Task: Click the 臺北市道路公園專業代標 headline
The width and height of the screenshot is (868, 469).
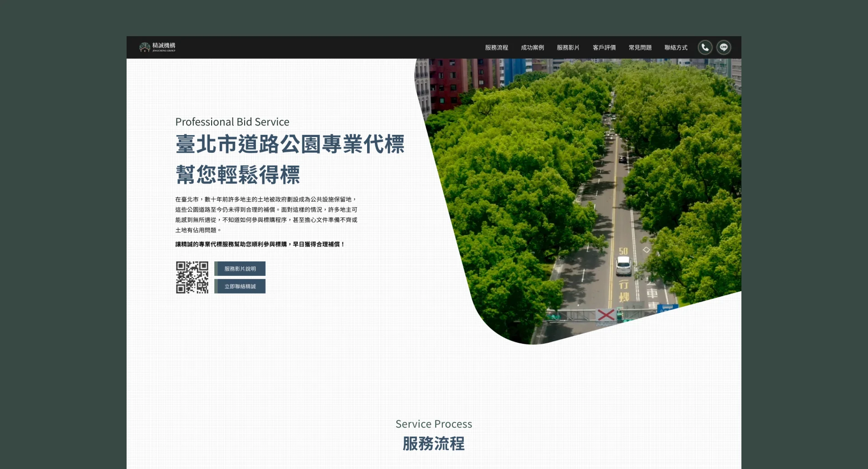Action: 290,144
